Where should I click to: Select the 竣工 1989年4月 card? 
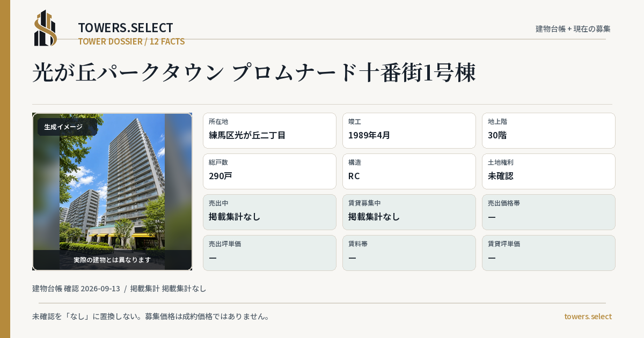[x=409, y=130]
